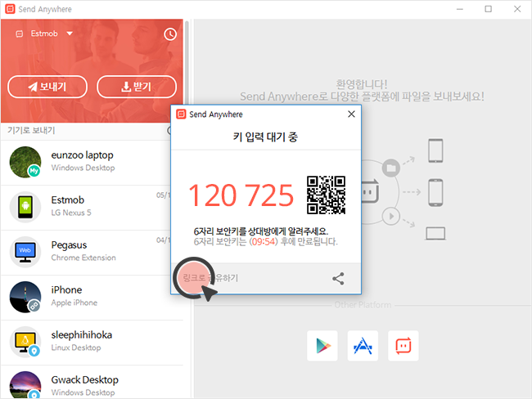Click the QR code in dialog

pos(326,195)
